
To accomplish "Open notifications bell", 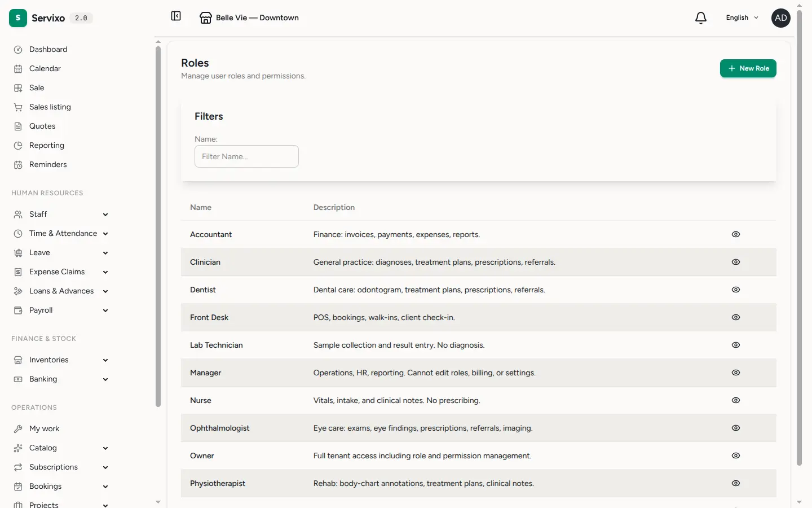I will 701,18.
